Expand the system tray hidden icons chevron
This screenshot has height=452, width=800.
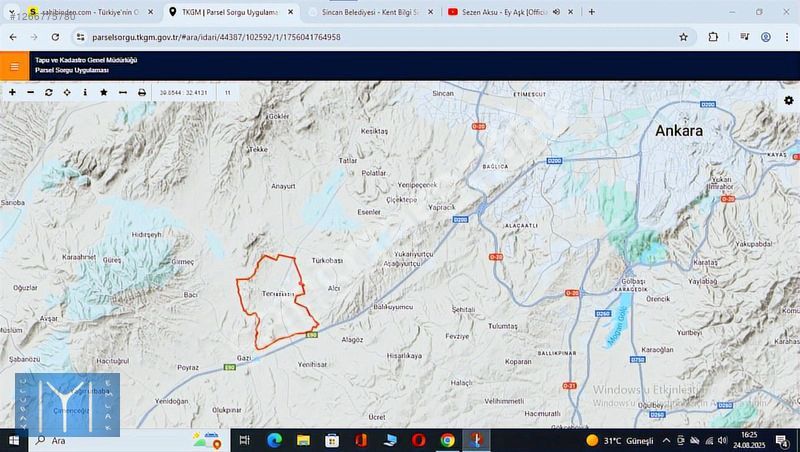[x=666, y=440]
